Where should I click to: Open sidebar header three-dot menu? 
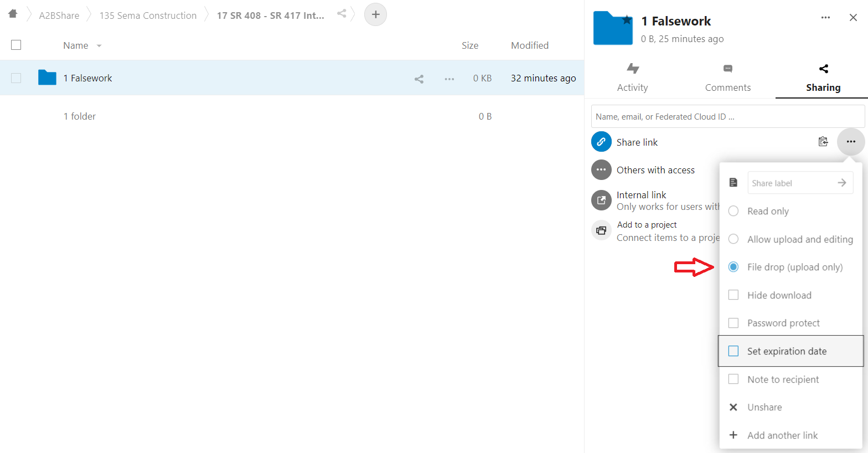tap(825, 18)
